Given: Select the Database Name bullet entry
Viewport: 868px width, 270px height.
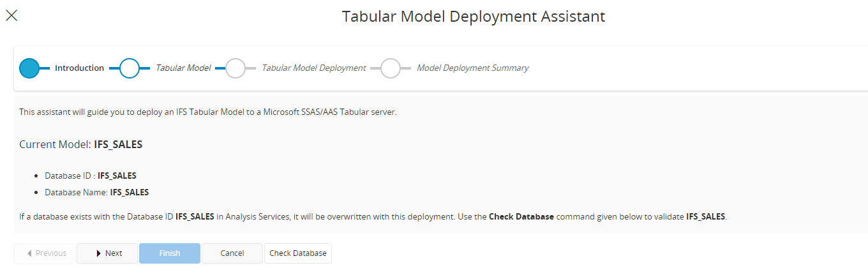Looking at the screenshot, I should (x=96, y=191).
